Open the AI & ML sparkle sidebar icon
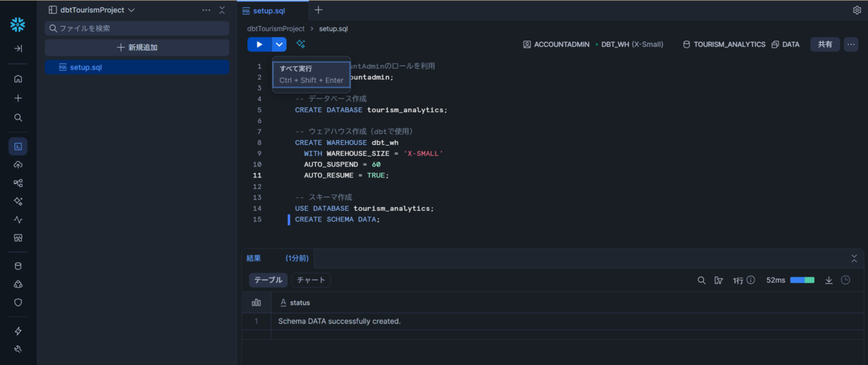The image size is (868, 365). 18,201
